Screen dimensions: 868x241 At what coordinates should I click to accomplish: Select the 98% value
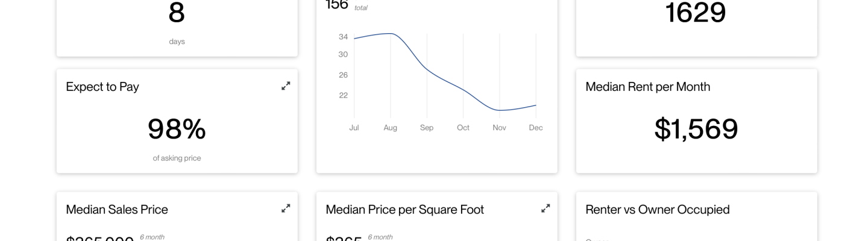click(177, 128)
